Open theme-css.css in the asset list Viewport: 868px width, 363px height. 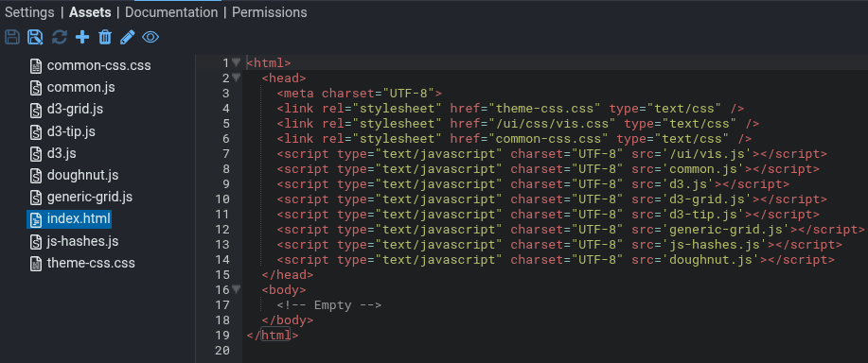point(91,264)
